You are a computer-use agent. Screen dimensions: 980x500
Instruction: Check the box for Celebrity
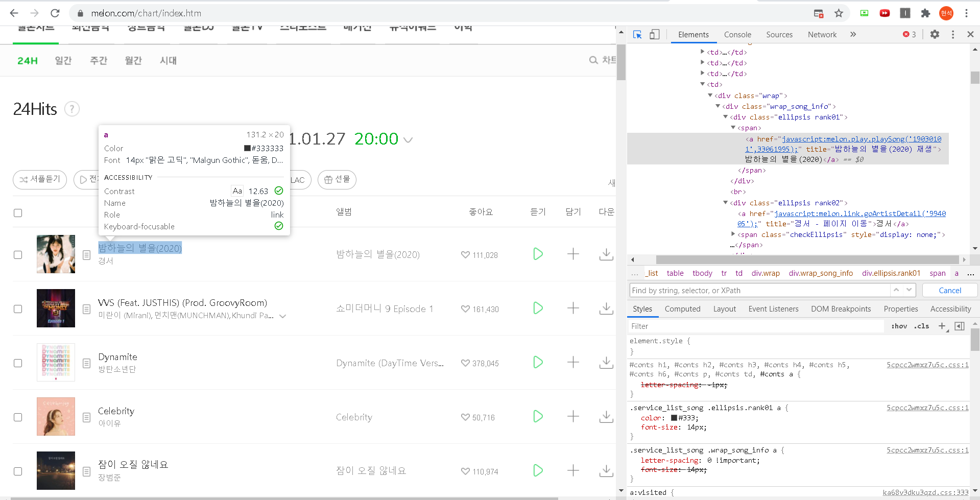18,417
